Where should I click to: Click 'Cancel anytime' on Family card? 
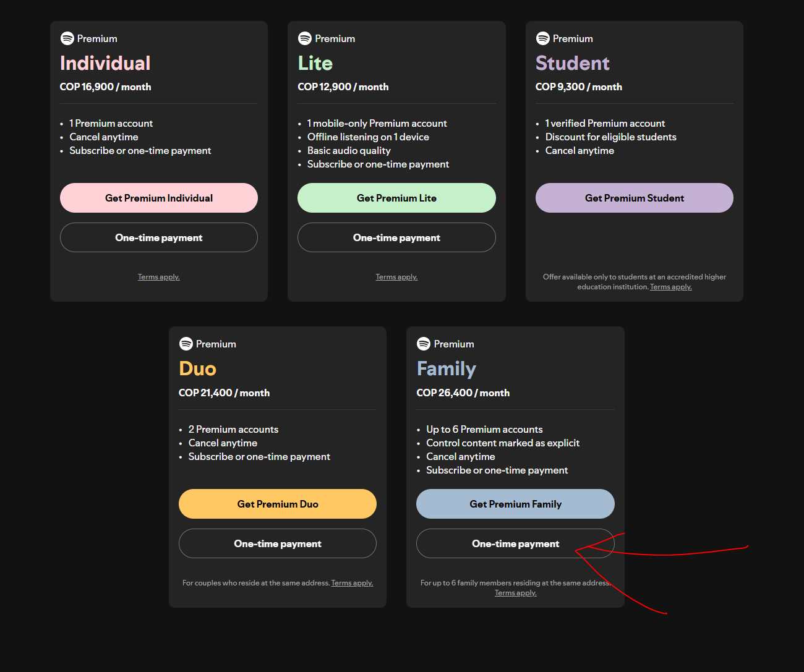461,457
